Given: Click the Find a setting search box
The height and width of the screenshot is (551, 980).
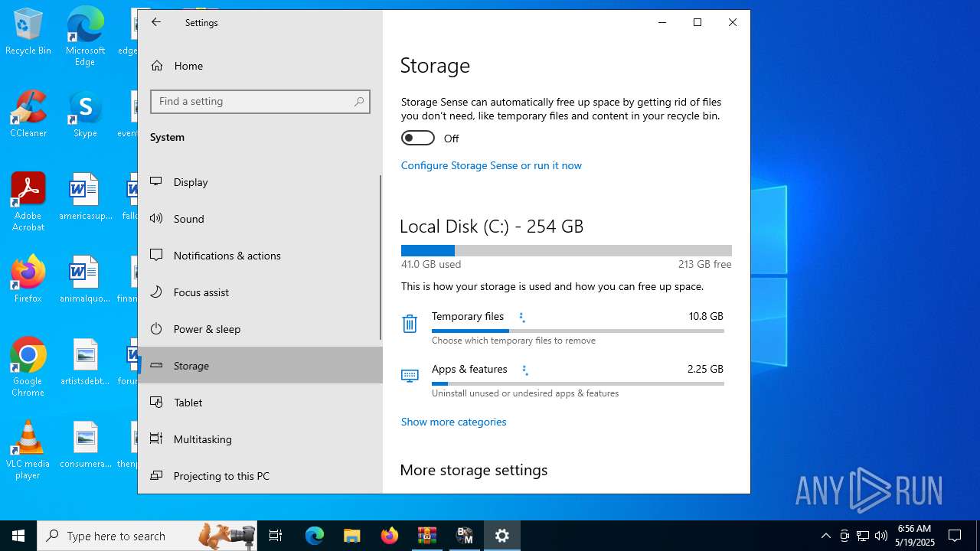Looking at the screenshot, I should [260, 102].
